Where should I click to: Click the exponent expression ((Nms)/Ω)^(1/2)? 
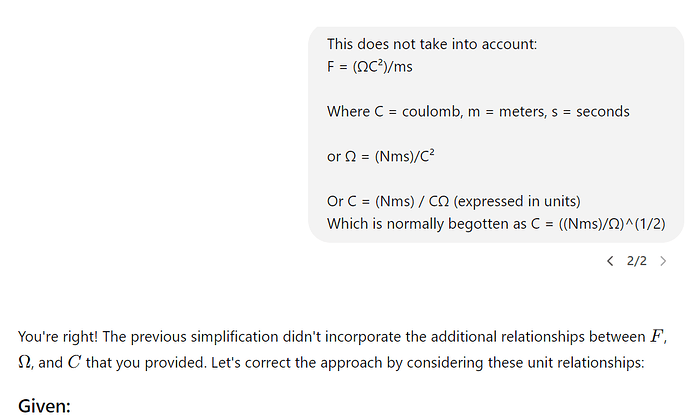612,224
